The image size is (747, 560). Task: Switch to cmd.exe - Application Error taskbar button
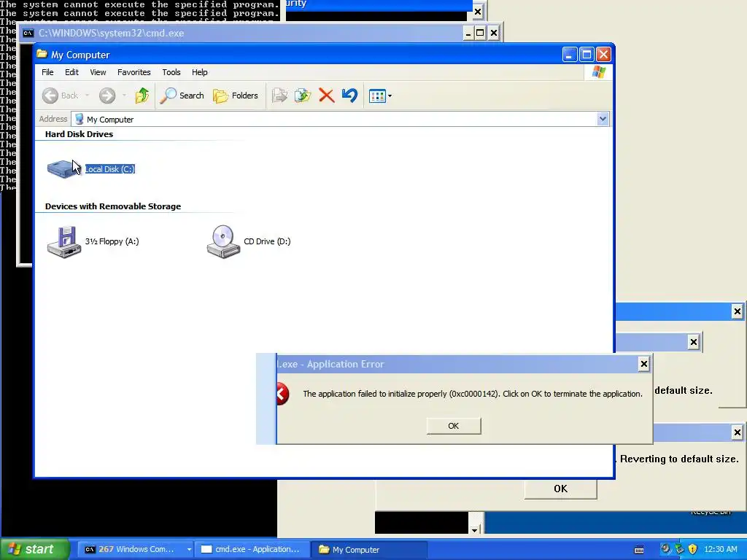click(251, 550)
